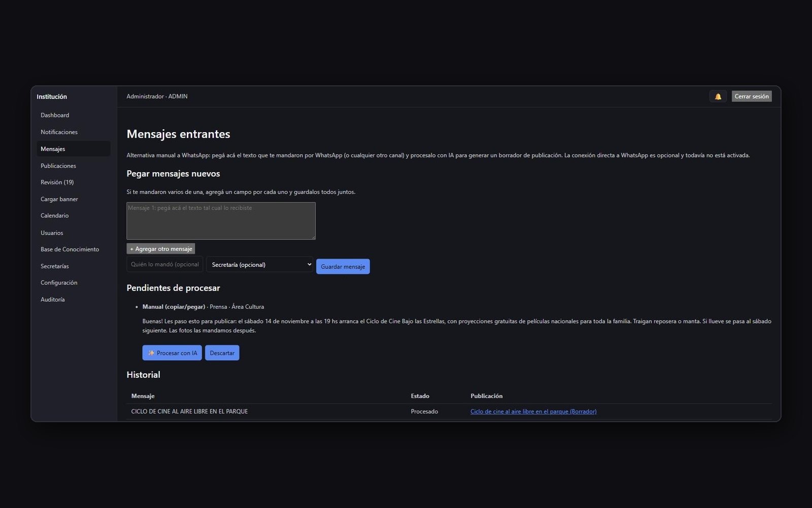Open the Secretaría (opcional) dropdown
This screenshot has height=508, width=812.
tap(260, 264)
